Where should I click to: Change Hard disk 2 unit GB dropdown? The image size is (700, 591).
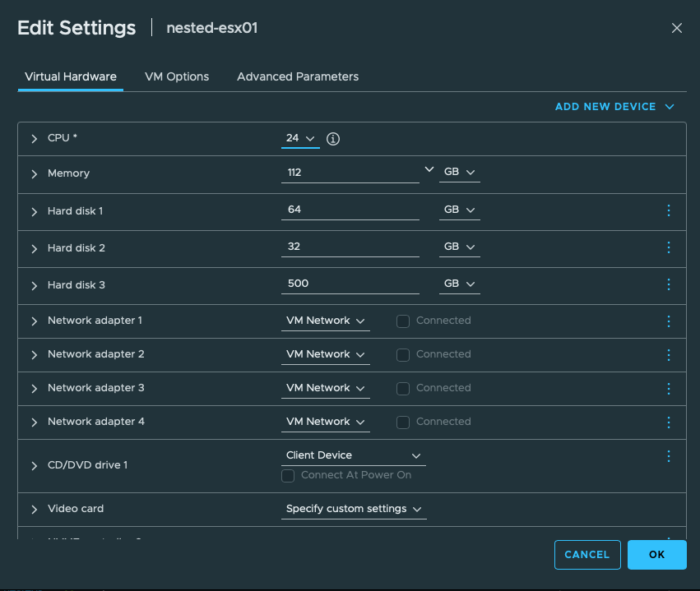point(459,247)
